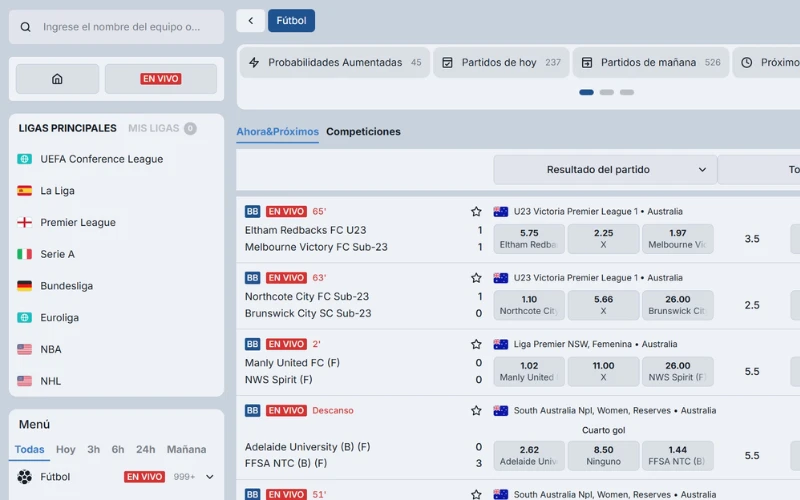This screenshot has height=500, width=800.
Task: Click the lightning icon for Probabilidades Aumentadas
Action: (254, 62)
